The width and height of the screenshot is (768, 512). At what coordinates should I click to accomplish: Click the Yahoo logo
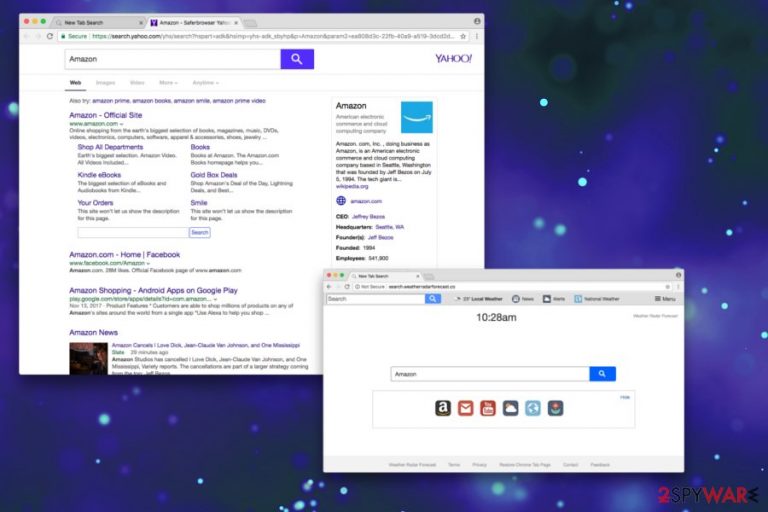click(x=454, y=59)
